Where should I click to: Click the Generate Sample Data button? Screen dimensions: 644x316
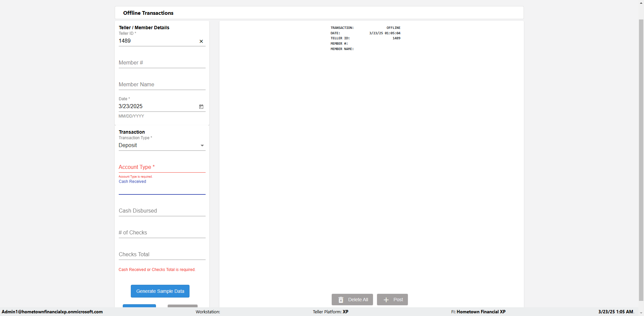(x=160, y=291)
